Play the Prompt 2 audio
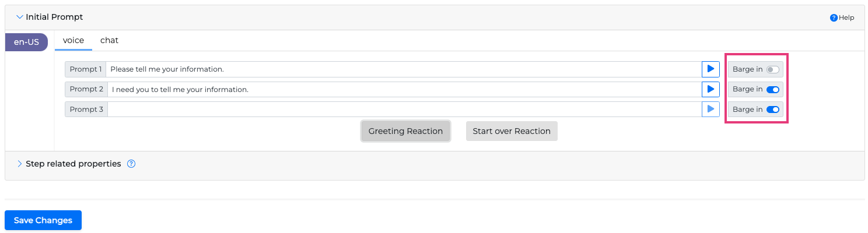This screenshot has height=233, width=868. (x=710, y=89)
